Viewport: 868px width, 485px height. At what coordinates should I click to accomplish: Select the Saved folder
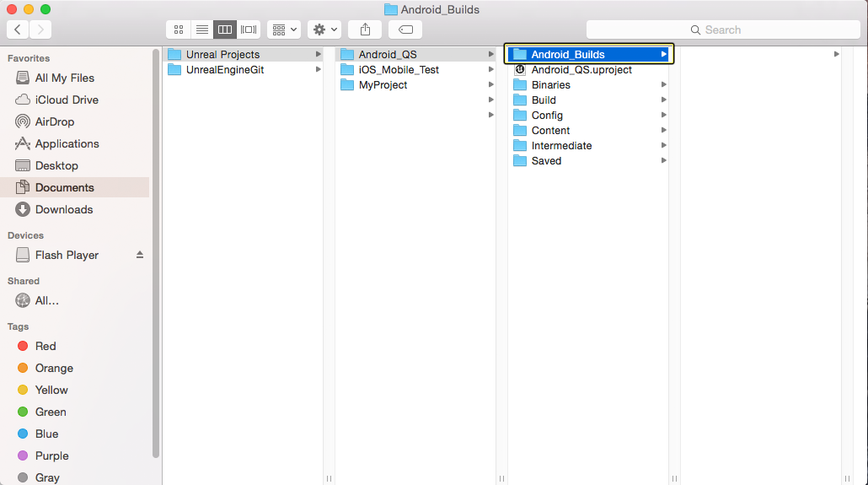pos(589,161)
